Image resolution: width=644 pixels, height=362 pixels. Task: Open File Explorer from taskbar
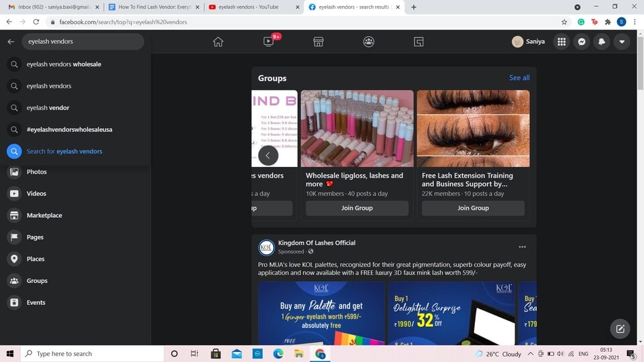pos(299,353)
